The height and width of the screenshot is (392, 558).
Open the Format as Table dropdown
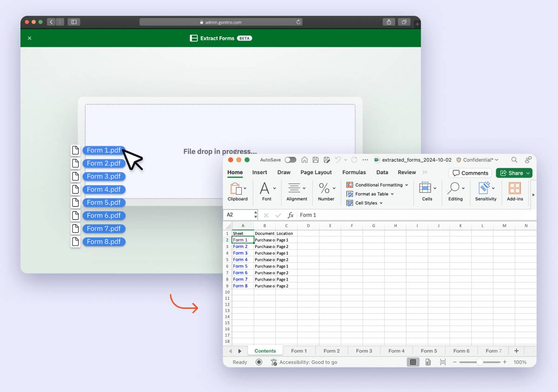tap(370, 194)
